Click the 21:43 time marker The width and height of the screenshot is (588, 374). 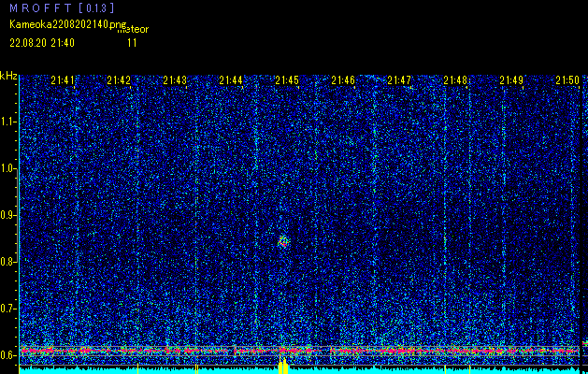(175, 80)
